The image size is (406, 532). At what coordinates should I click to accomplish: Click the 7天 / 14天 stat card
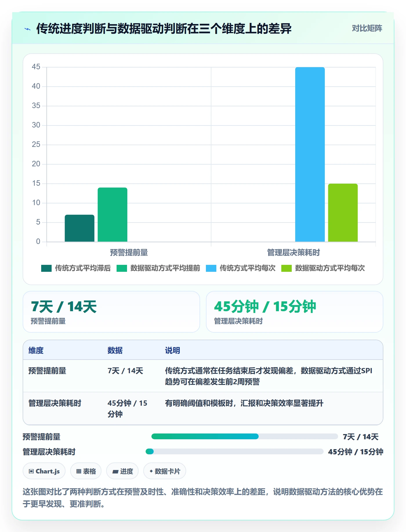click(111, 312)
